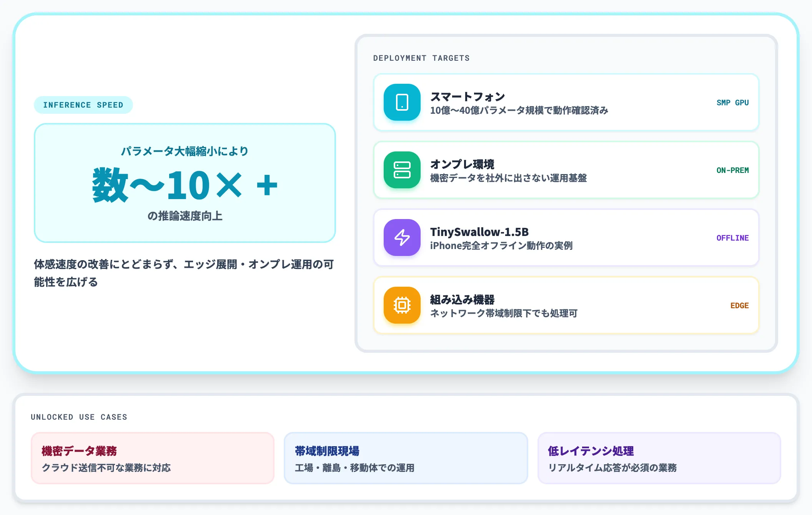
Task: Click the EDGE tag
Action: click(739, 306)
